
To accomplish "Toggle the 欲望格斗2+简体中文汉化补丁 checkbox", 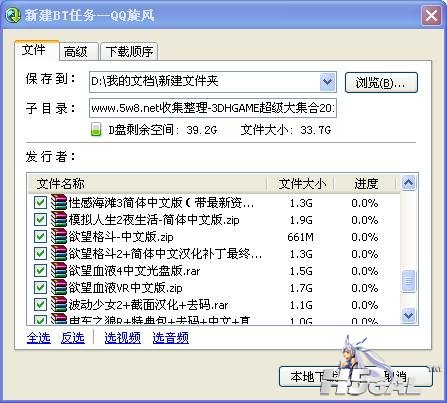I will [40, 253].
